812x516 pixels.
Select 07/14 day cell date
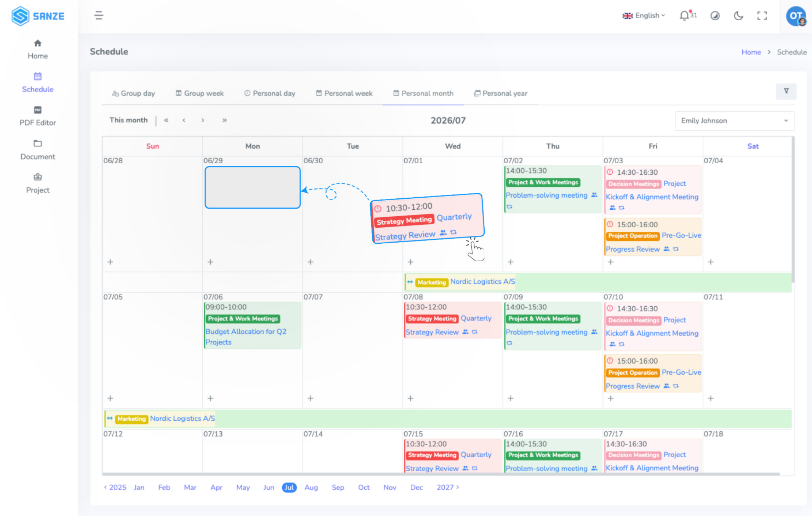tap(313, 434)
